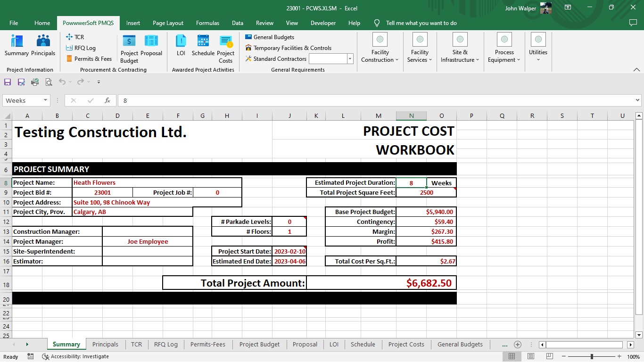Open the Permits-Fees sheet tab

208,345
